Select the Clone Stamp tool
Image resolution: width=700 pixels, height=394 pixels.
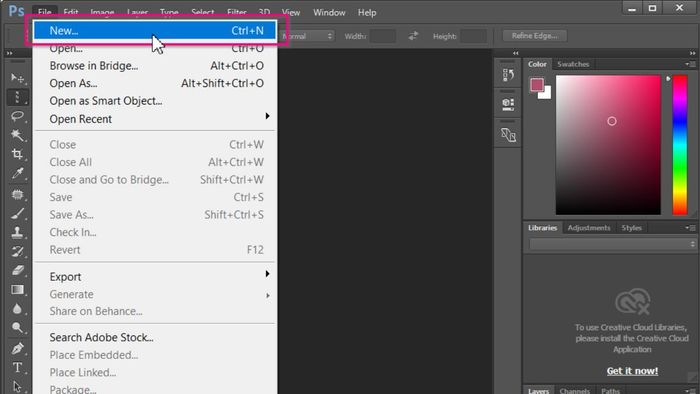pyautogui.click(x=17, y=232)
